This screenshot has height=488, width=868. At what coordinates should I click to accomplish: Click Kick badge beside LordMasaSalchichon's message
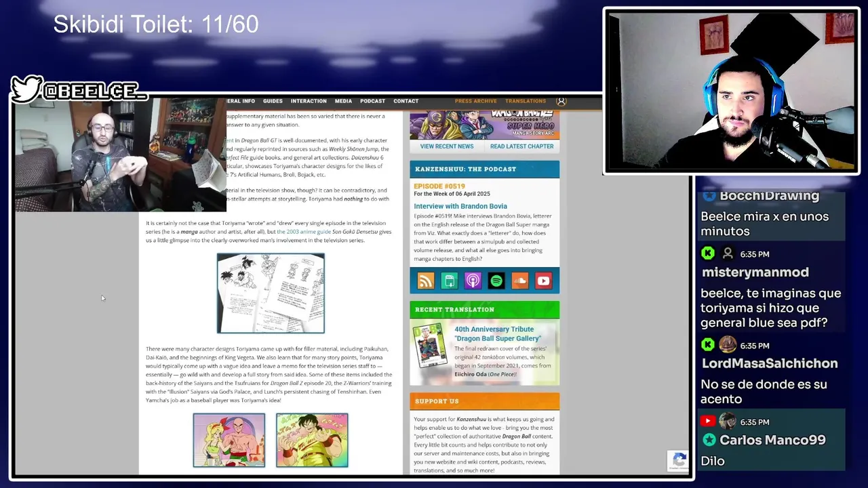click(x=708, y=345)
